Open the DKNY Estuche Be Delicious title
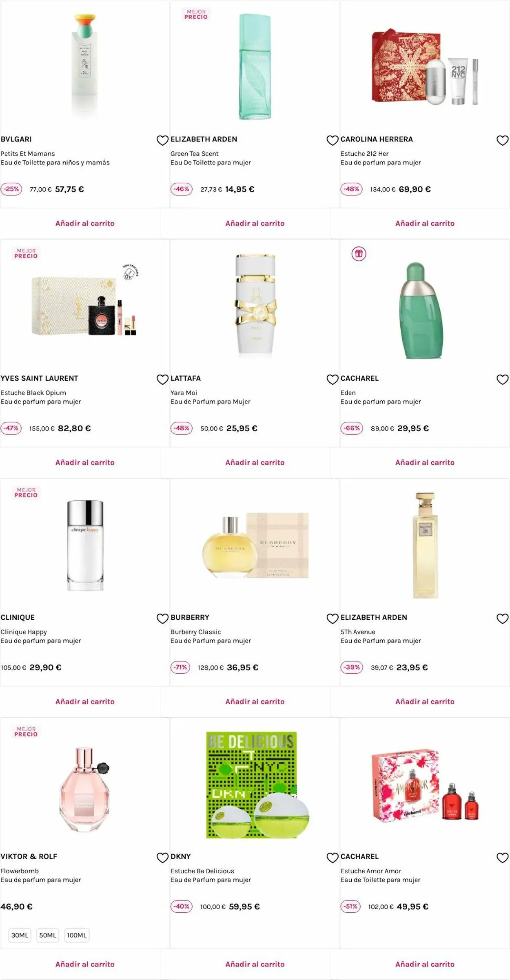Screen dimensions: 510x980 (x=202, y=871)
